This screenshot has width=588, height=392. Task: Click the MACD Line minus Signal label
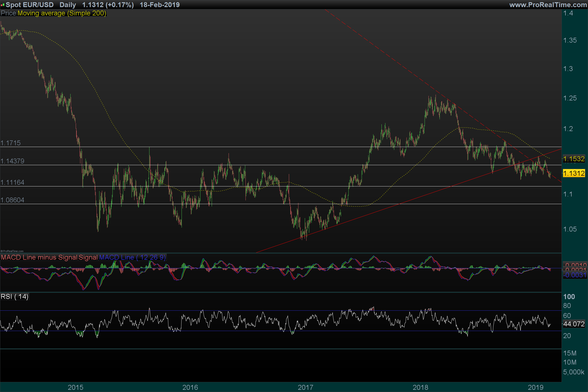pos(39,257)
